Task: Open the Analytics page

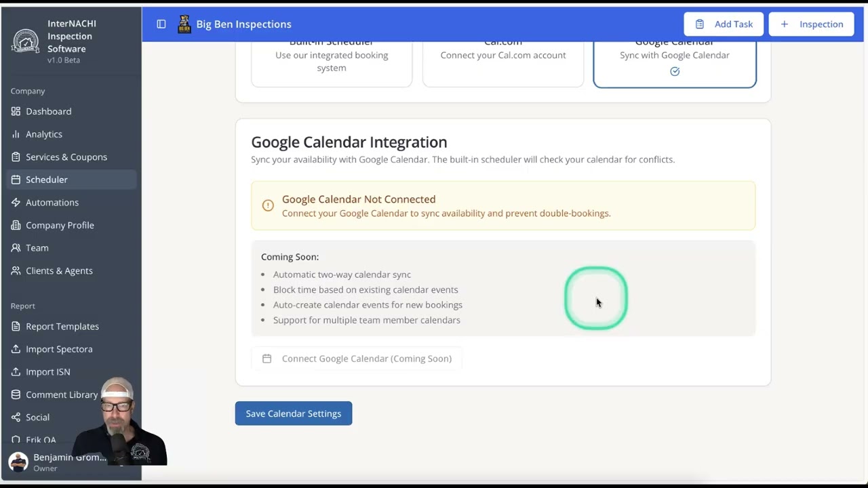Action: [x=71, y=134]
